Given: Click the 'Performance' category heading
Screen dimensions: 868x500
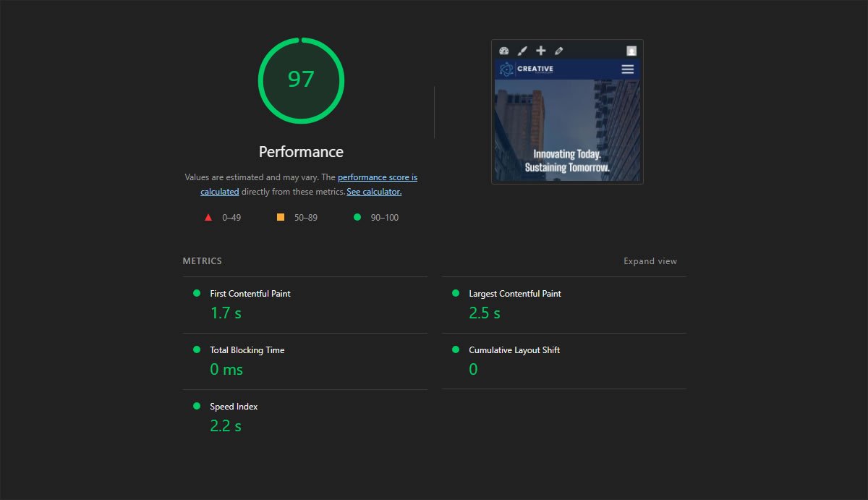Looking at the screenshot, I should [x=301, y=152].
